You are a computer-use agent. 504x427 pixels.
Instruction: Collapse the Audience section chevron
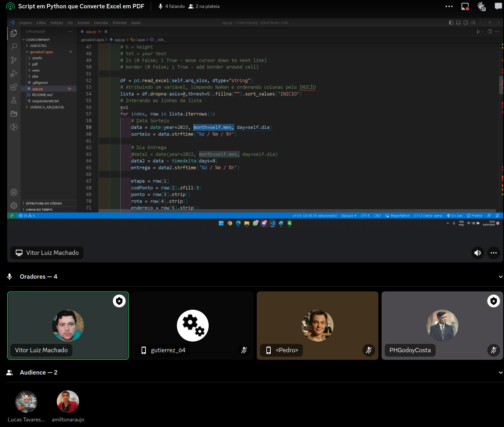pos(500,373)
